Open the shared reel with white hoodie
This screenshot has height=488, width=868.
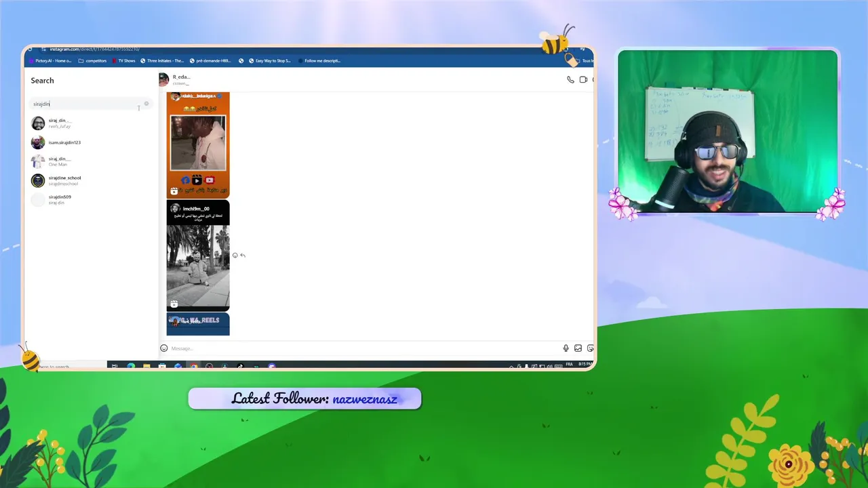click(x=198, y=145)
